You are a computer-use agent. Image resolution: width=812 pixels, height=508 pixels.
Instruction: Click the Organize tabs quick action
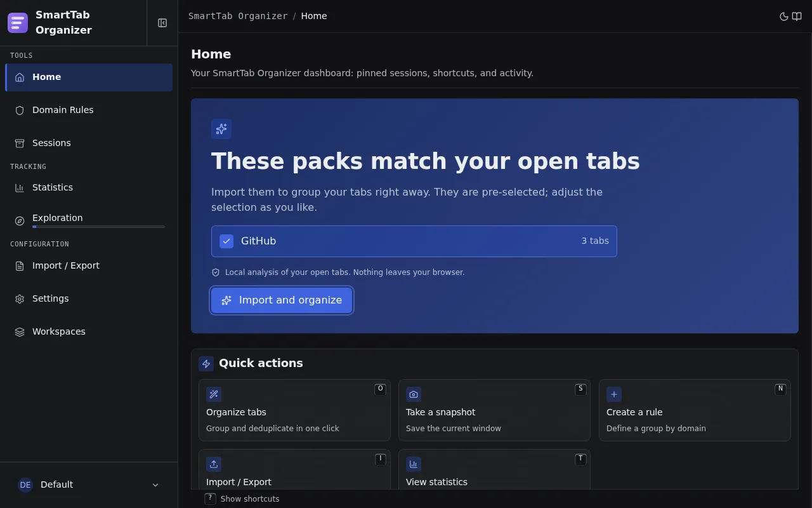tap(294, 410)
